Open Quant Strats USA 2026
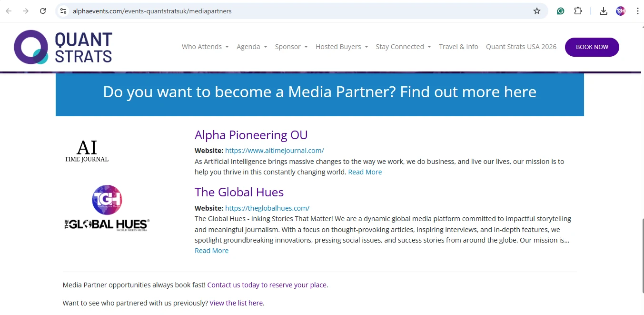 click(521, 47)
